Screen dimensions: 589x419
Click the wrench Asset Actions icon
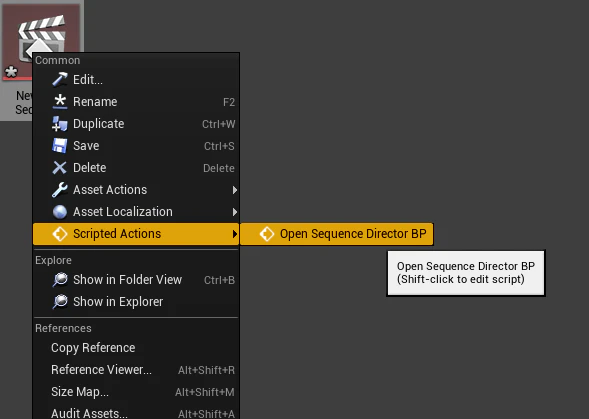[x=60, y=189]
